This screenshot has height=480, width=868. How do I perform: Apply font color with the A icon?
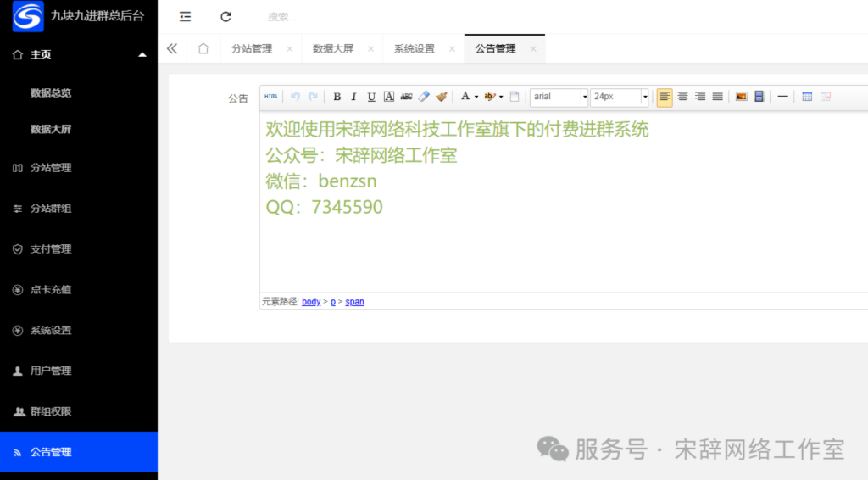coord(465,97)
